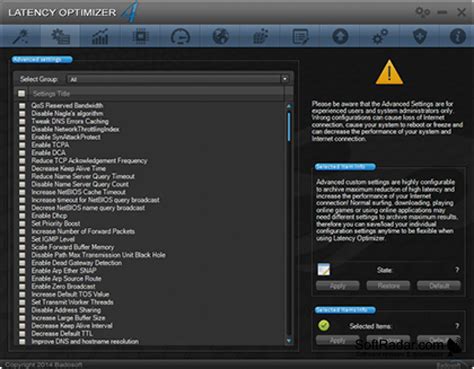The image size is (474, 369).
Task: Click the settings list scroll up arrow
Action: (x=289, y=106)
